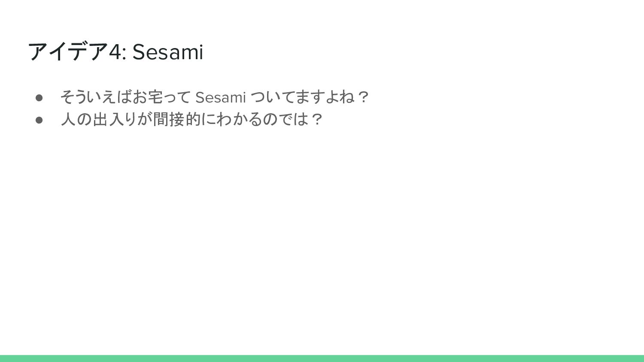Click "Sesami" in the first bullet line
The image size is (644, 362).
pyautogui.click(x=220, y=98)
